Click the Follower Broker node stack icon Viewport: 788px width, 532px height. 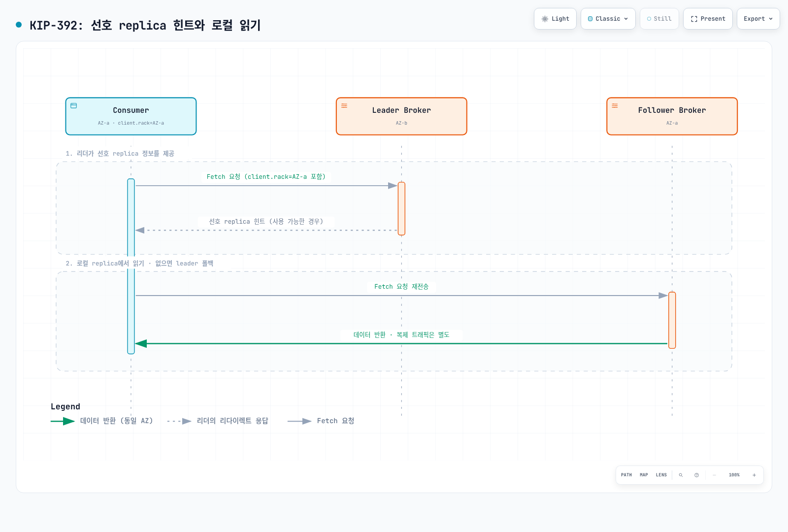[615, 105]
